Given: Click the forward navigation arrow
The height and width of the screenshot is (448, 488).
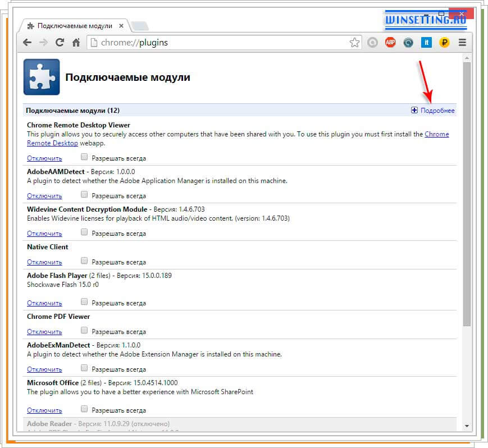Looking at the screenshot, I should pos(43,42).
